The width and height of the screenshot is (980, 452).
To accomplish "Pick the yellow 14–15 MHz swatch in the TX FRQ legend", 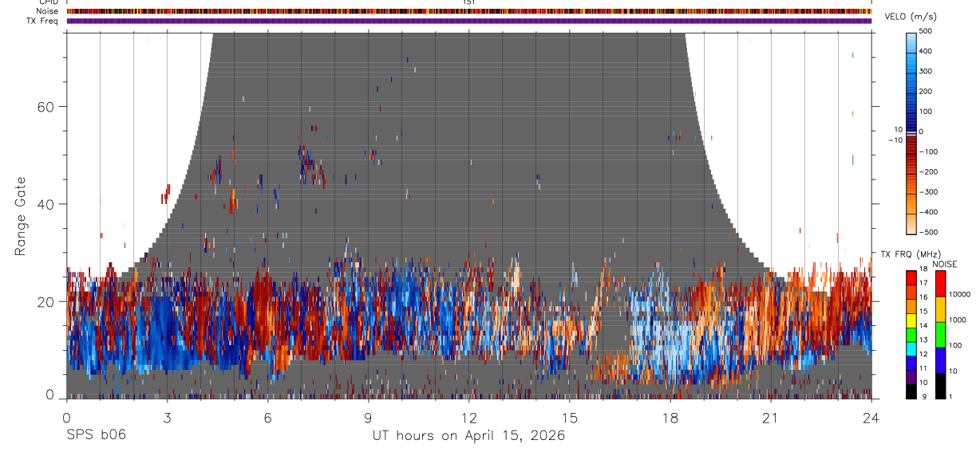I will point(912,319).
